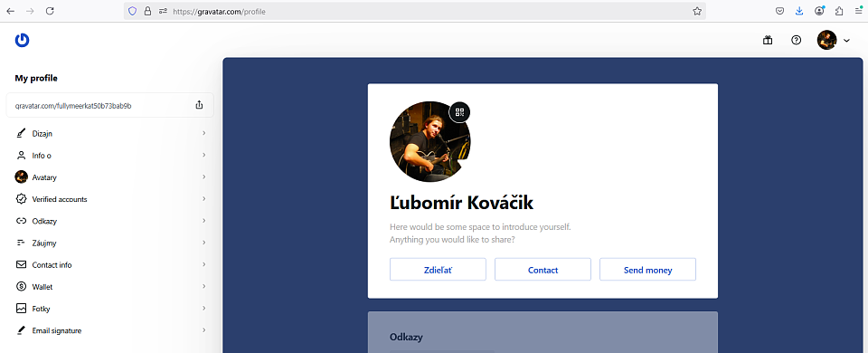Open the gift icon in header
The width and height of the screenshot is (868, 353).
click(768, 40)
